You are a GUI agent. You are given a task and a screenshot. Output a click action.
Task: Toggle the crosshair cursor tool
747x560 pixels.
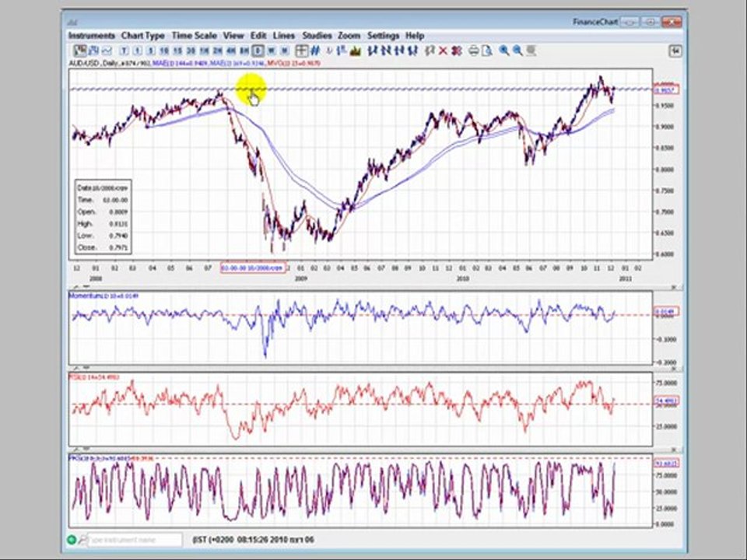coord(302,51)
